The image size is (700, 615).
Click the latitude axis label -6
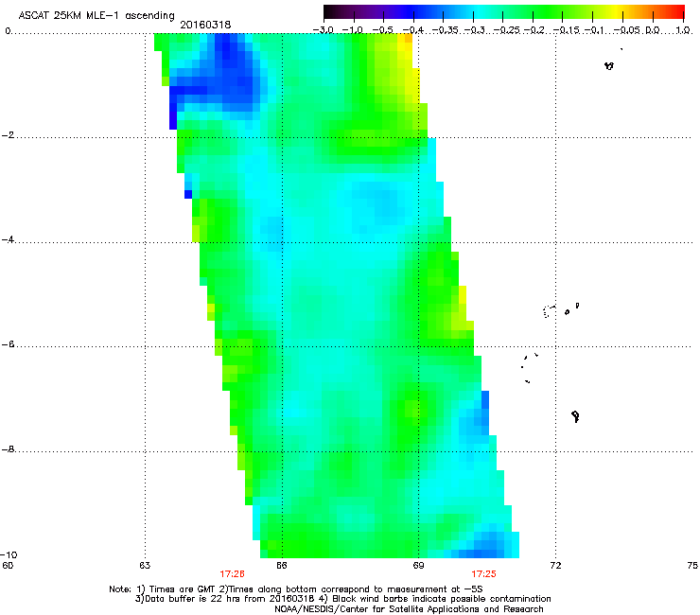coord(8,343)
